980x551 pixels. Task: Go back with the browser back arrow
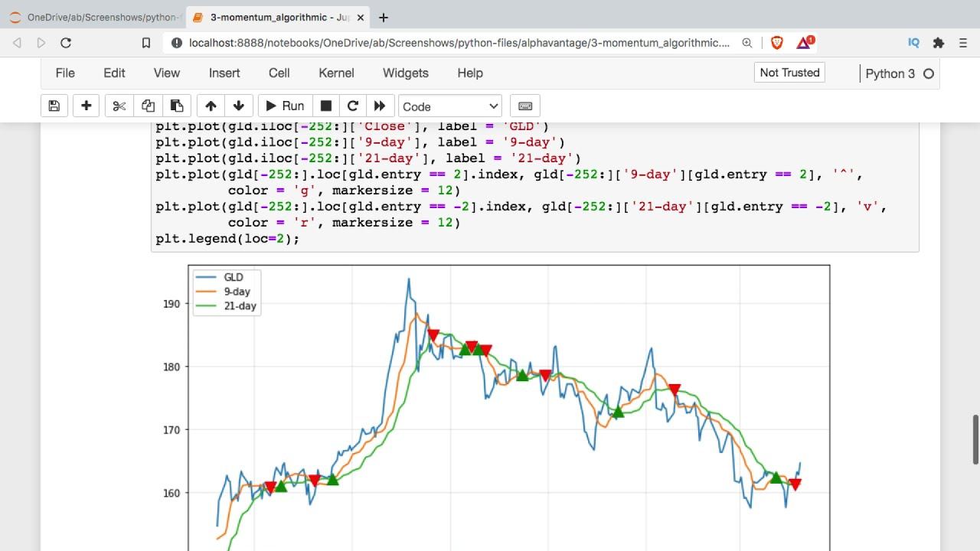tap(17, 43)
